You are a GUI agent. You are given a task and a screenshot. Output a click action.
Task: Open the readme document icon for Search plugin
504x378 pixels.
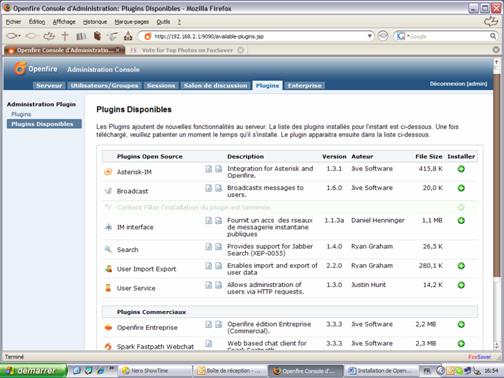pos(208,247)
